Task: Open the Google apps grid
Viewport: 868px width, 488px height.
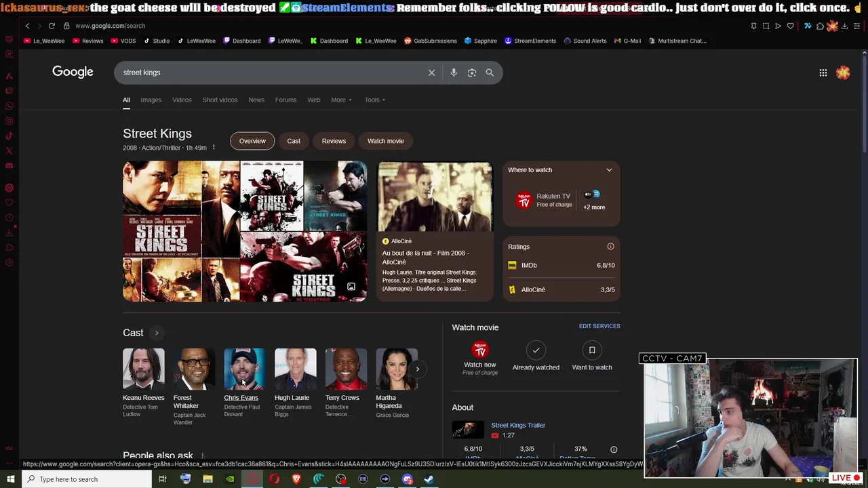Action: pyautogui.click(x=823, y=73)
